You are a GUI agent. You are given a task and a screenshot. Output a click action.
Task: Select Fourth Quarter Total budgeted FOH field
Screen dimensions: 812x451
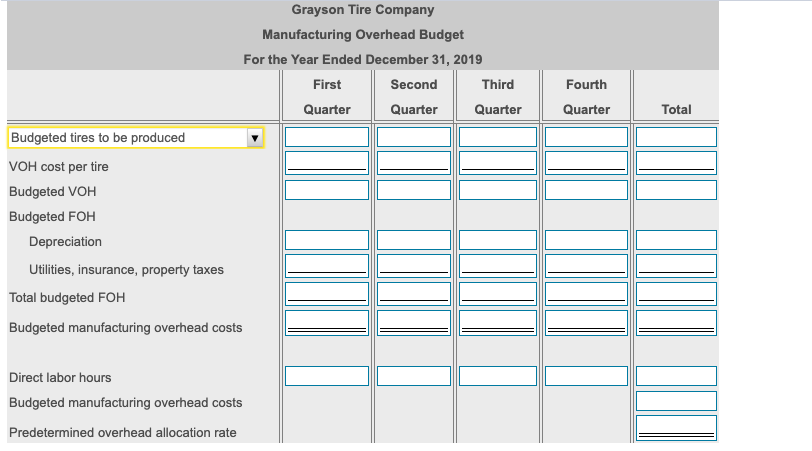coord(586,294)
